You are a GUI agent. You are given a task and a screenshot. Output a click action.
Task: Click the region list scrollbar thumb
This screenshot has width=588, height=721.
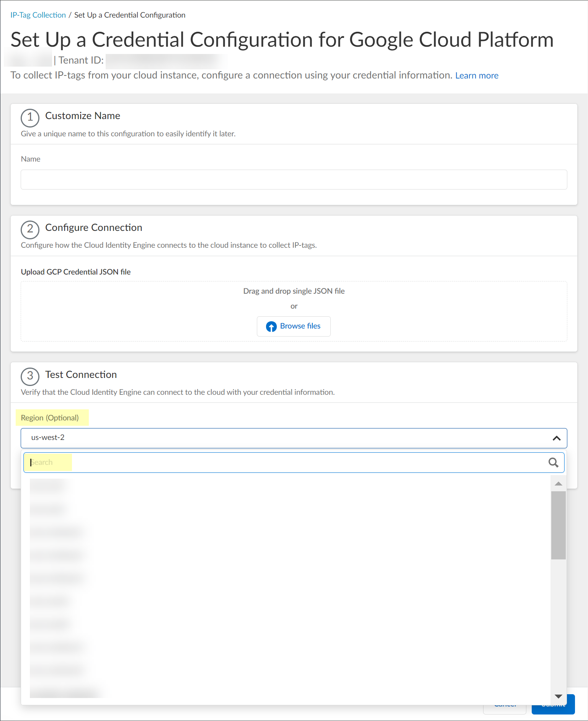(x=559, y=525)
